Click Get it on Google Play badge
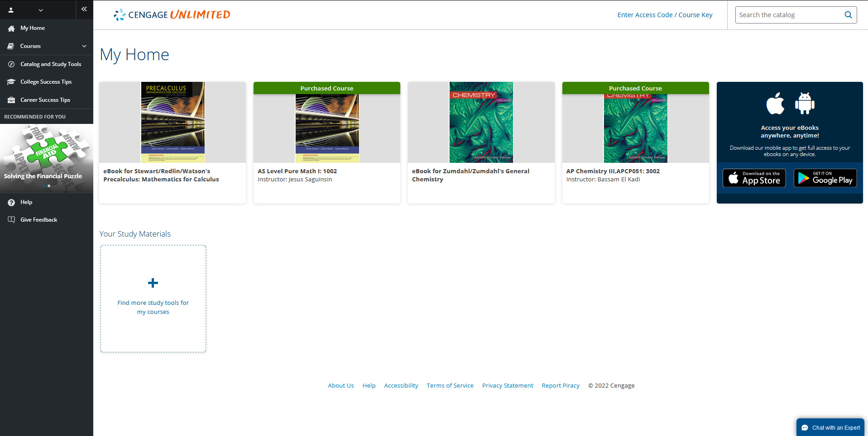 click(825, 178)
